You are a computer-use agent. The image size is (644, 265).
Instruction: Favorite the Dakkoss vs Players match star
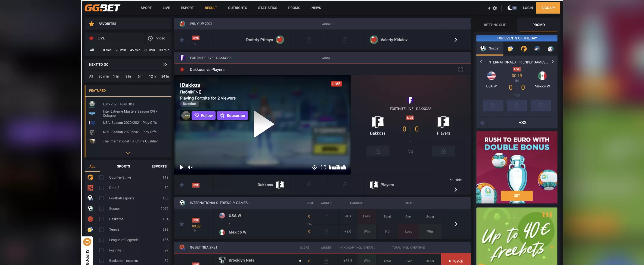[182, 185]
